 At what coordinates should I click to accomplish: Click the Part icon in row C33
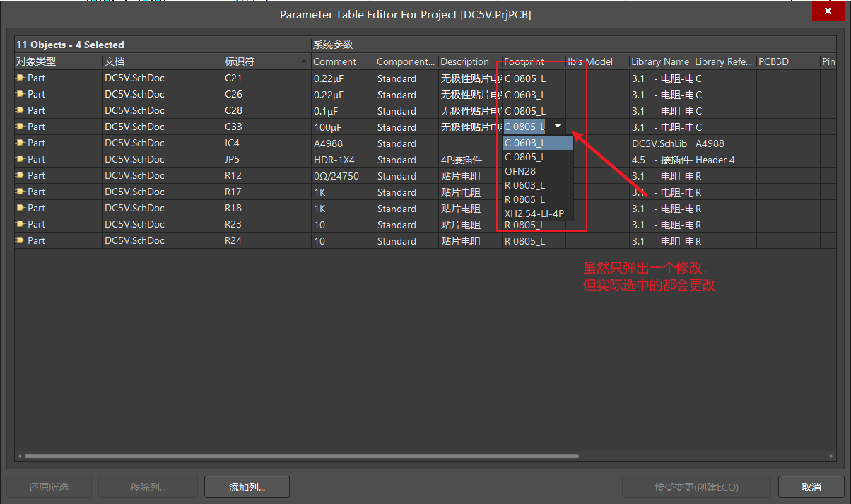point(20,127)
